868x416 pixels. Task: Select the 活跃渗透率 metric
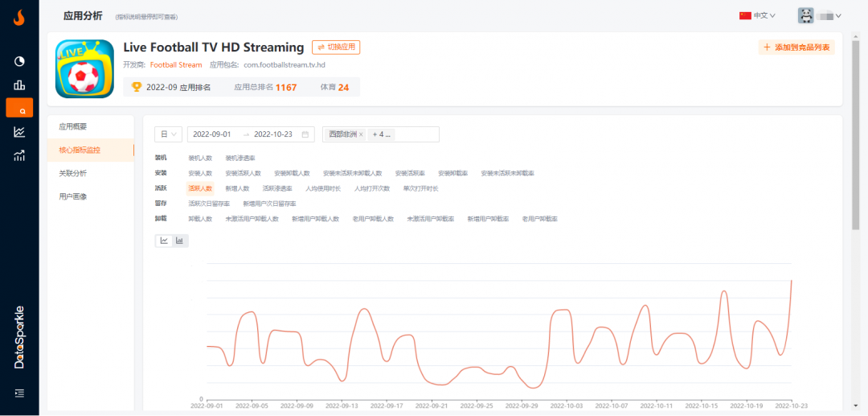[277, 188]
